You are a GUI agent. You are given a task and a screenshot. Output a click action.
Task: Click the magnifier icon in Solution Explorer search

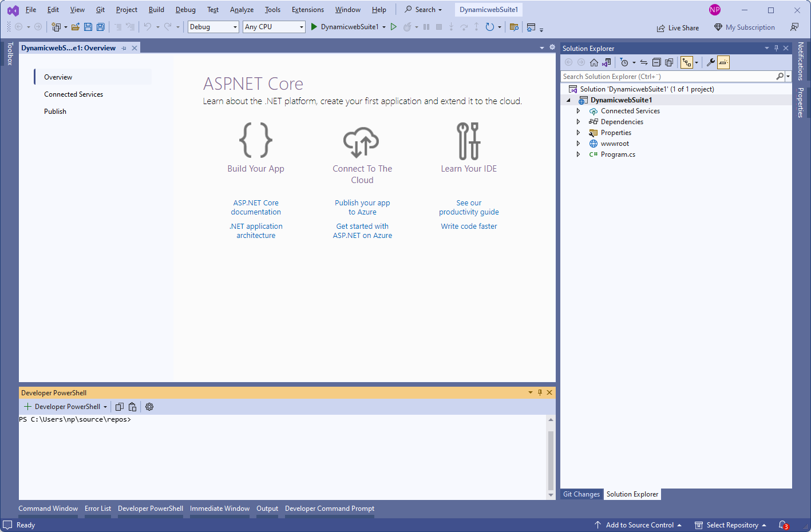pyautogui.click(x=780, y=76)
